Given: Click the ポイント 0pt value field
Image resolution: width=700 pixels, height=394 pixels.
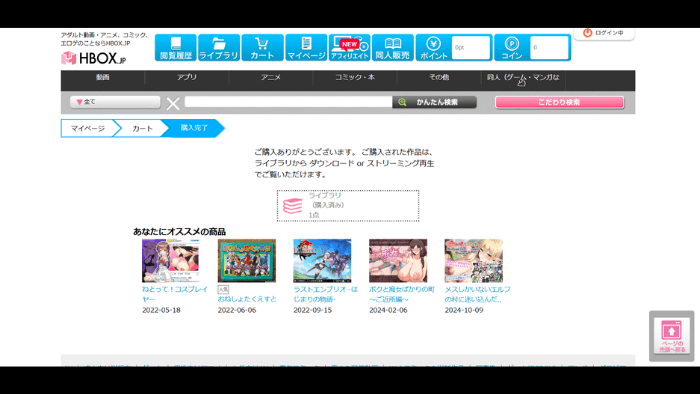Looking at the screenshot, I should (471, 47).
